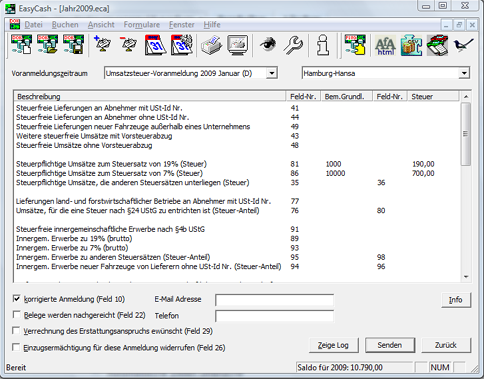Check Verrechnung des Erstattungsanspruchs erwünscht (Feld 29)
Image resolution: width=484 pixels, height=379 pixels.
point(16,330)
